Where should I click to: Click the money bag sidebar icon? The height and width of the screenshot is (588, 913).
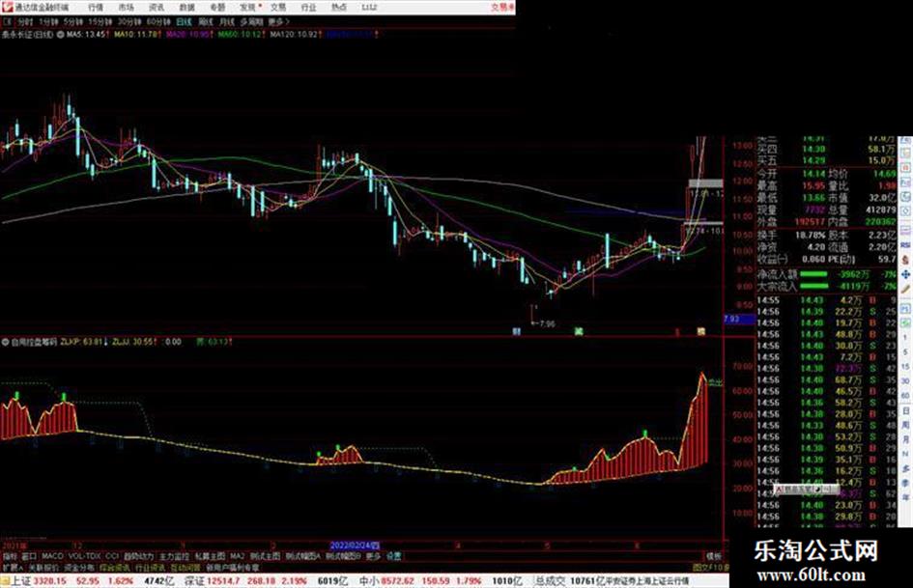pyautogui.click(x=905, y=260)
